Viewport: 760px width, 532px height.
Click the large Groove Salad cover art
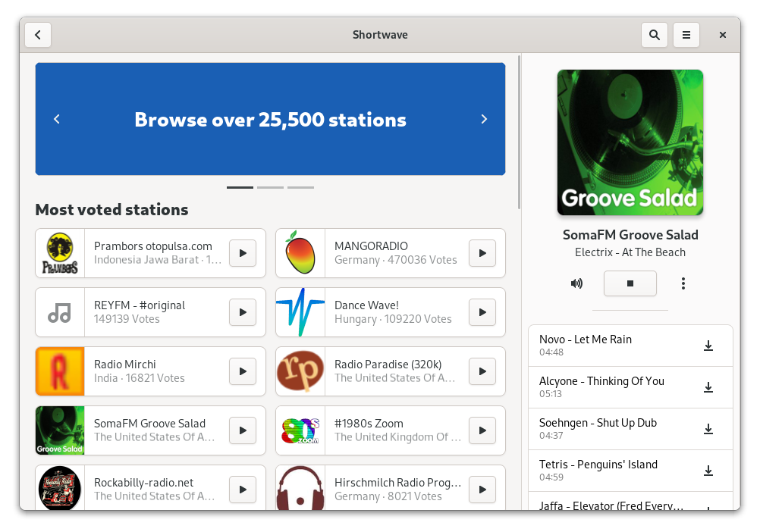point(630,142)
